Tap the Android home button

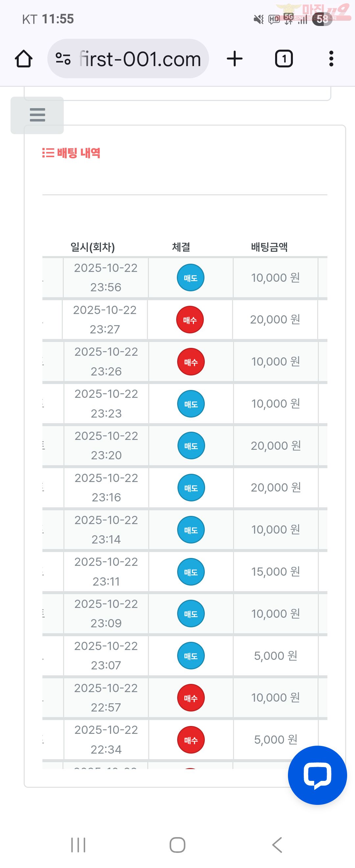point(177,845)
